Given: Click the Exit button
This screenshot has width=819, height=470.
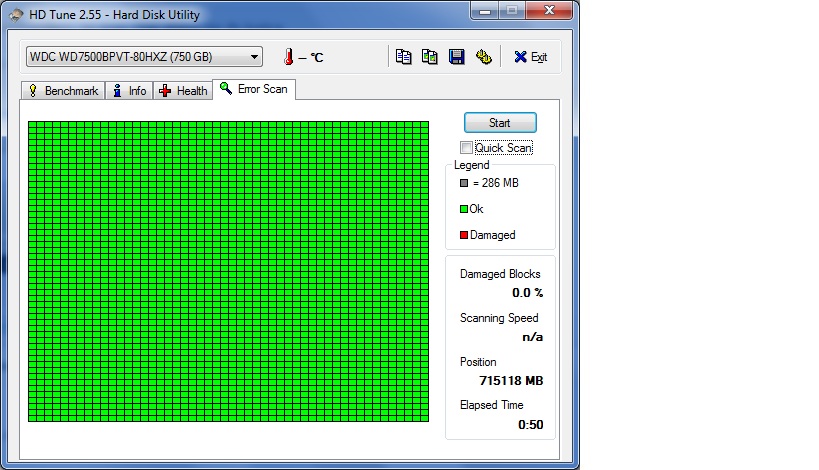Looking at the screenshot, I should [531, 57].
